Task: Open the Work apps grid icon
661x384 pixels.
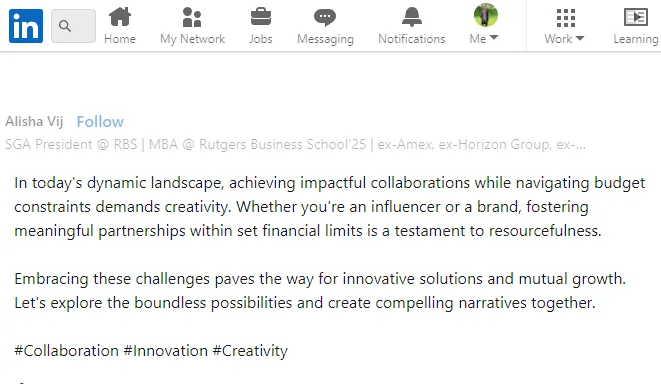Action: (566, 18)
